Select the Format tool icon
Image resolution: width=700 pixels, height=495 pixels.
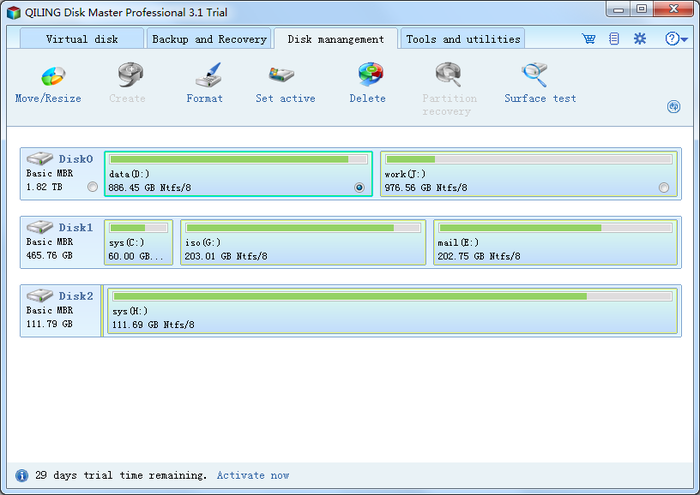pos(208,75)
